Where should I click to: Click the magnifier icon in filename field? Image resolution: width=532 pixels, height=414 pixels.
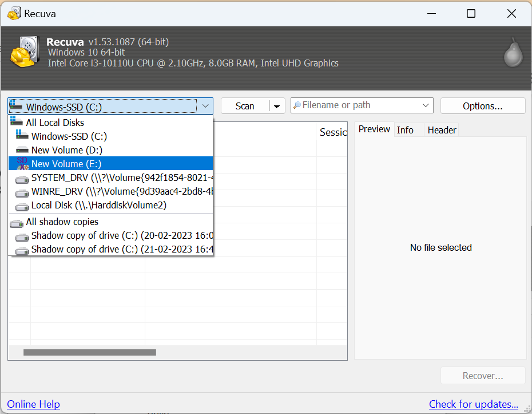click(297, 105)
